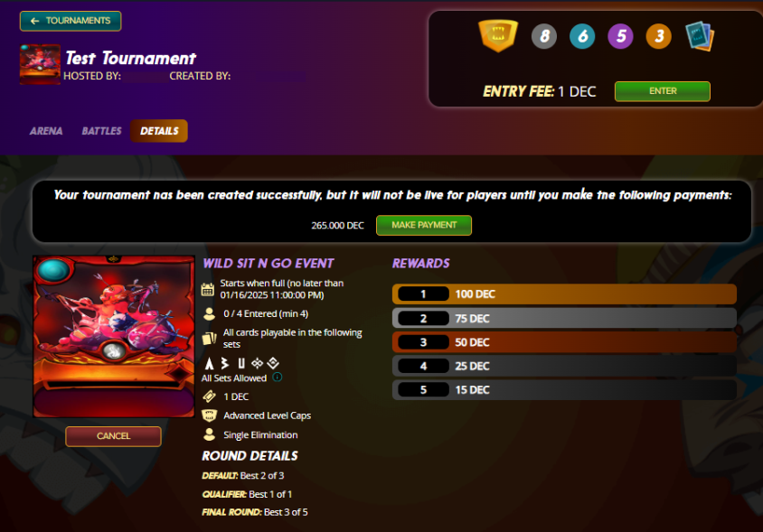Click the Untamed set icon

[241, 363]
